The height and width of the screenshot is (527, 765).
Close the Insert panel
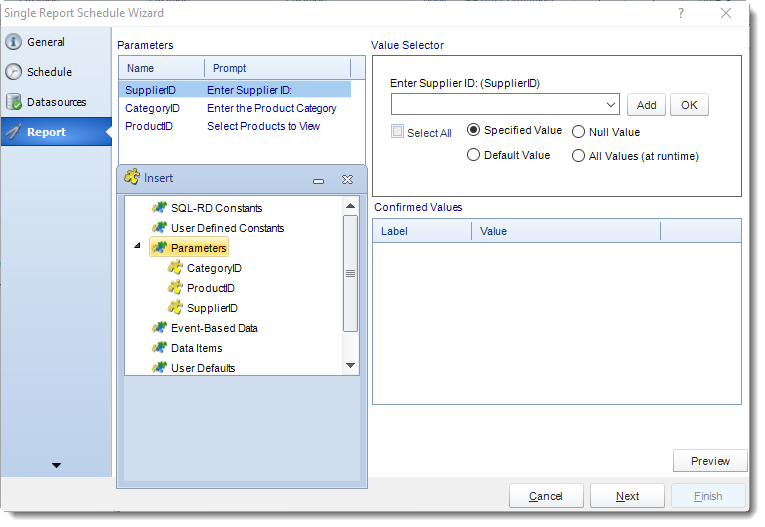point(347,180)
